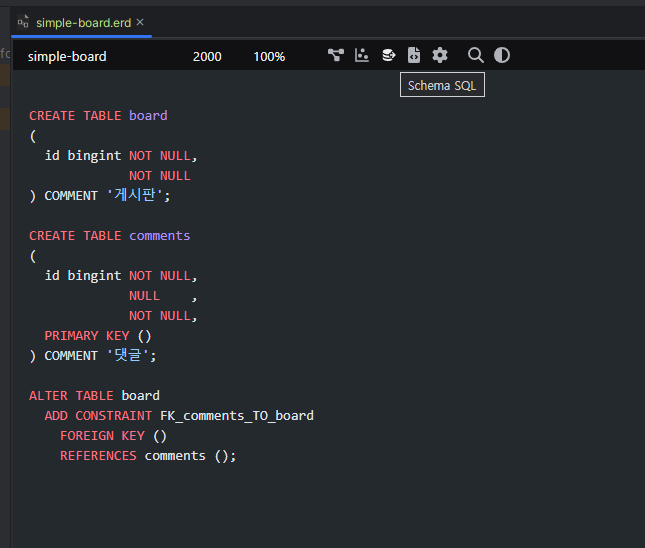
Task: Click the COMMENT '게시판' line
Action: pos(100,195)
